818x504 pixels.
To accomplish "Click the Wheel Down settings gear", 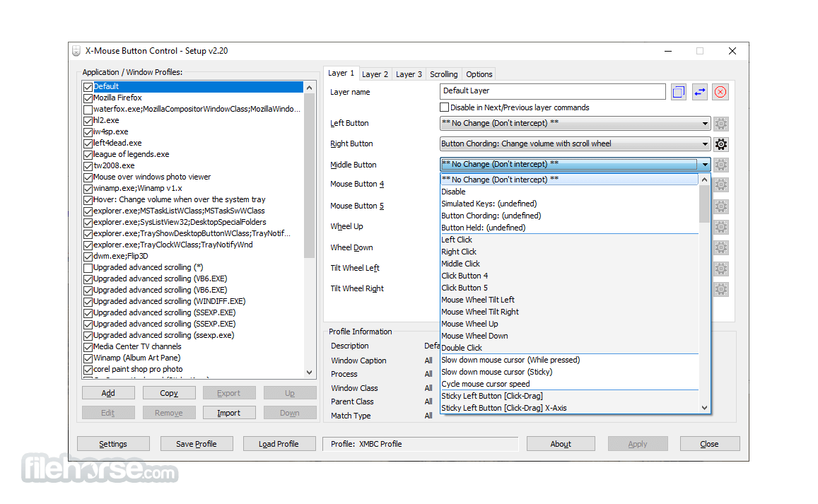I will point(721,248).
